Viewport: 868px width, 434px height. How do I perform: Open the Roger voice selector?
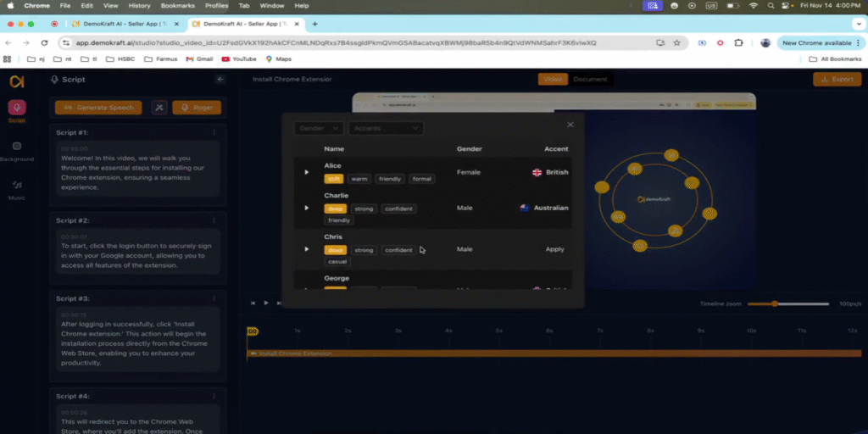197,108
